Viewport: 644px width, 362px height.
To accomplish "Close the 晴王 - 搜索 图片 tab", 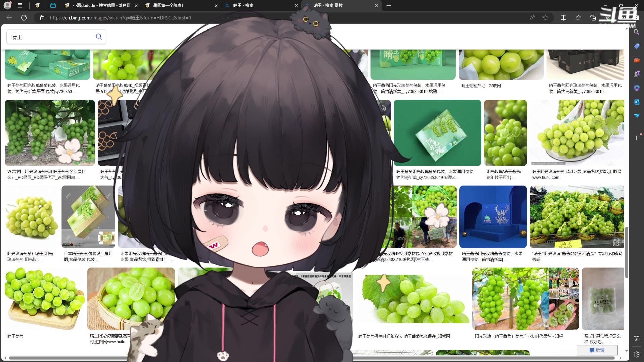I will (376, 5).
